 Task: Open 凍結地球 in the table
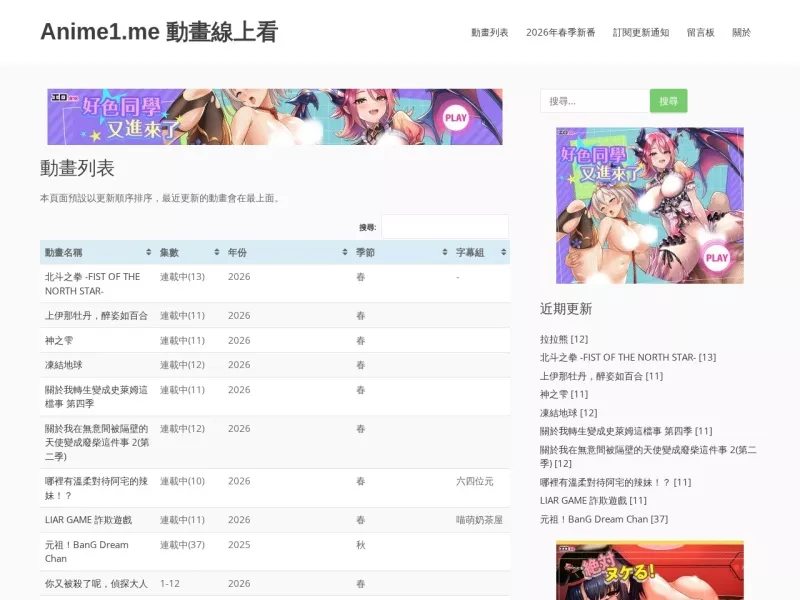63,365
